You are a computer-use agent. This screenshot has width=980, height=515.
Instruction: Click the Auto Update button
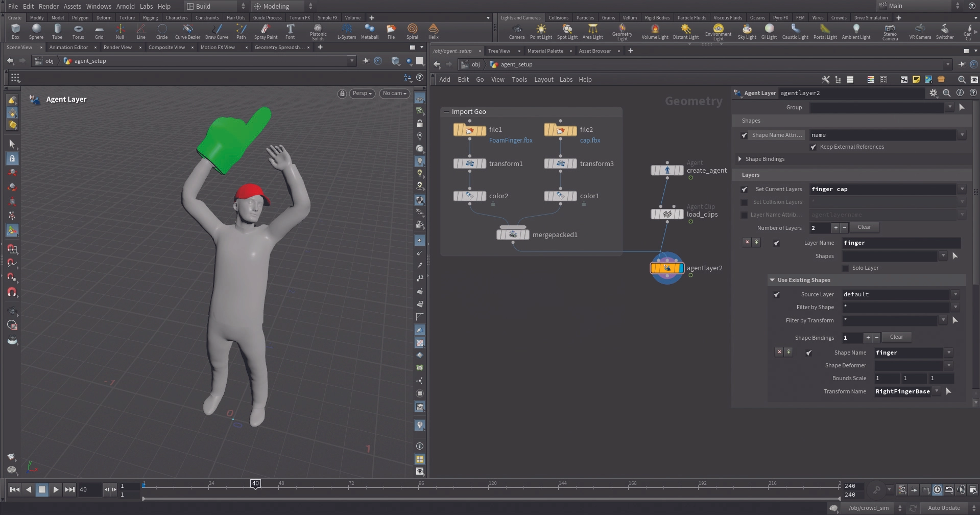pos(944,508)
